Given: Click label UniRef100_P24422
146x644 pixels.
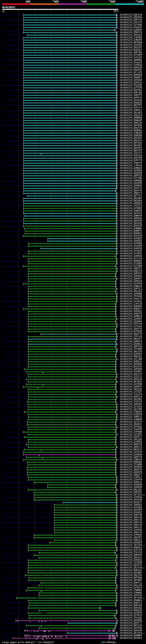Looking at the screenshot, I should tap(131, 251).
